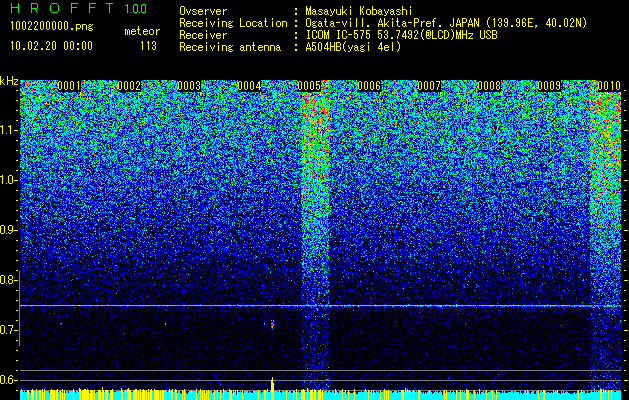Click the tall yellow spike in bottom level bar
This screenshot has height=400, width=629.
(272, 388)
